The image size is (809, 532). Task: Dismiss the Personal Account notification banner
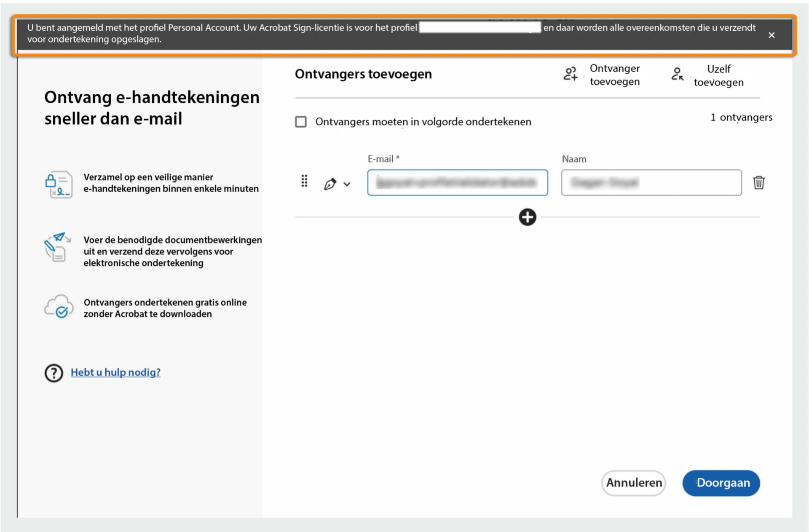pos(772,35)
